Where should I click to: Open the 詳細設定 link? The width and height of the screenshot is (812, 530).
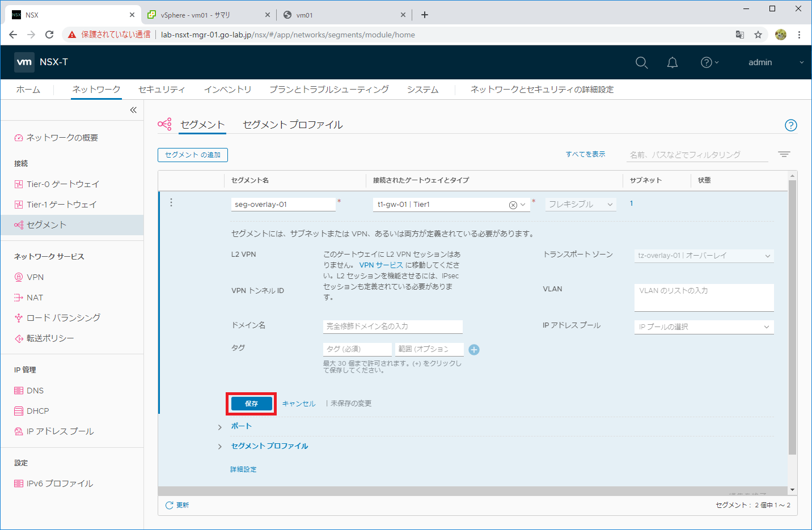coord(243,469)
